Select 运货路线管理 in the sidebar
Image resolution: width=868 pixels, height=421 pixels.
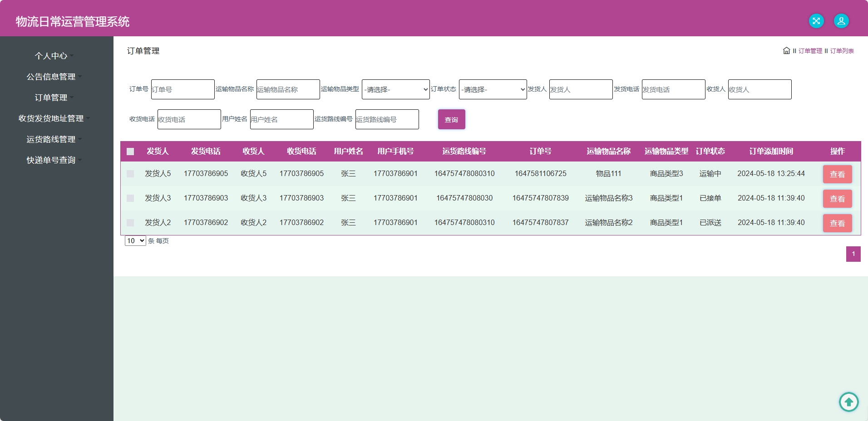pos(51,139)
